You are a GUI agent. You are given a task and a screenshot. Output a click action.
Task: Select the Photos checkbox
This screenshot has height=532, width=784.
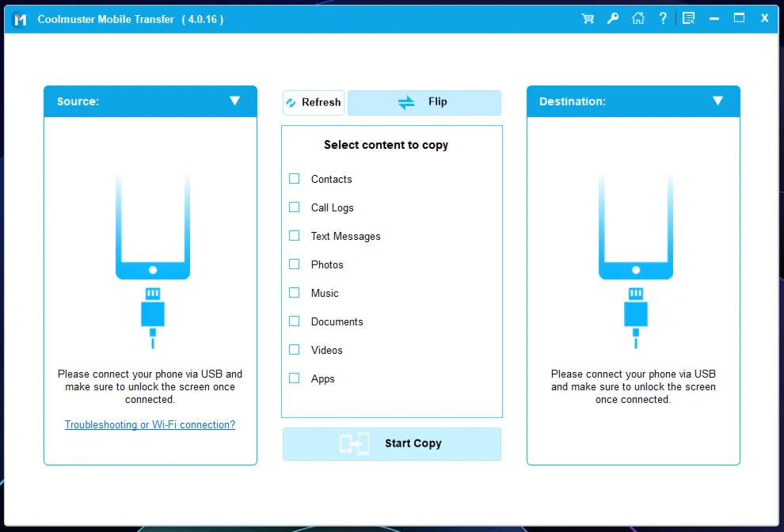pos(295,264)
